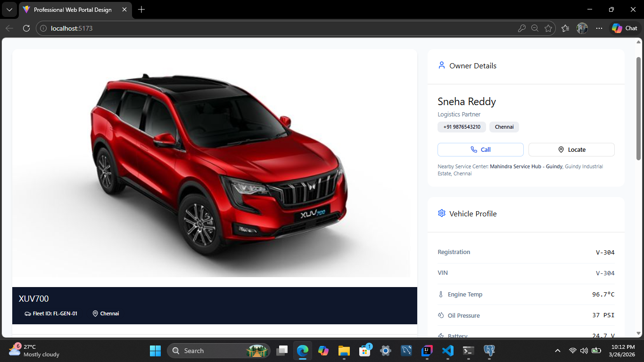Click the Engine Temp value 96.7°C

point(603,295)
